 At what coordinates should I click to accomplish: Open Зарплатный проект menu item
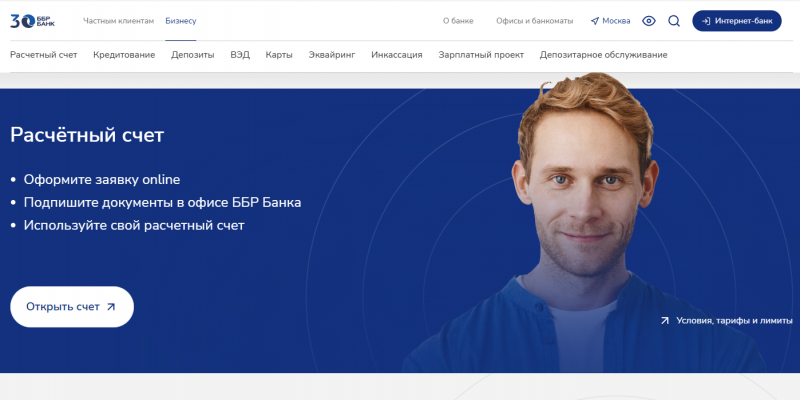coord(481,55)
